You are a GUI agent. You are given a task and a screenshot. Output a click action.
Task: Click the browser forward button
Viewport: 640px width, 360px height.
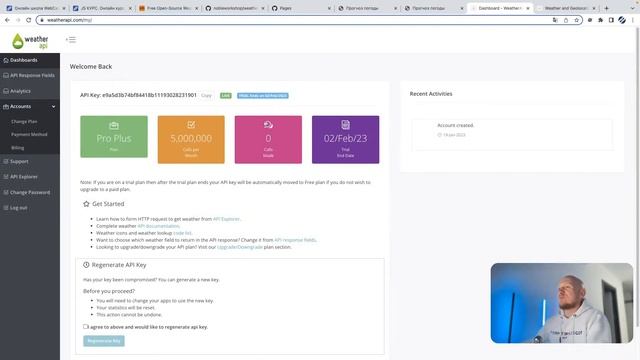[18, 20]
